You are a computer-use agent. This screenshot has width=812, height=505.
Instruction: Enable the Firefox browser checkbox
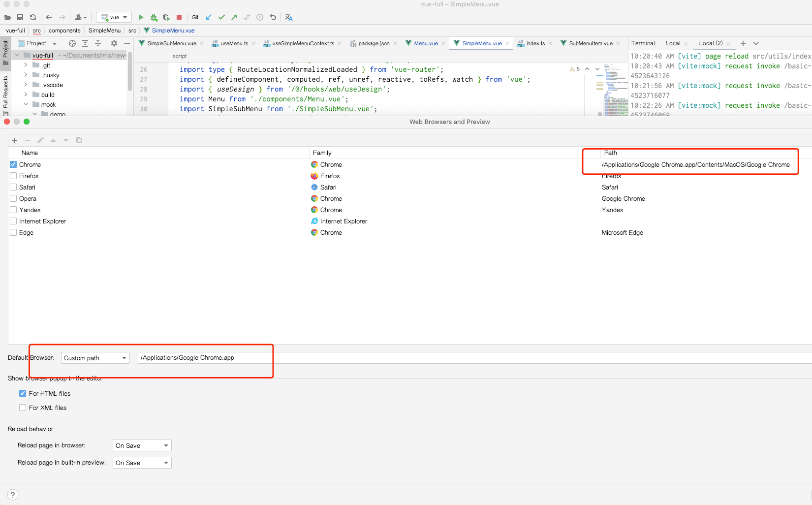coord(13,176)
